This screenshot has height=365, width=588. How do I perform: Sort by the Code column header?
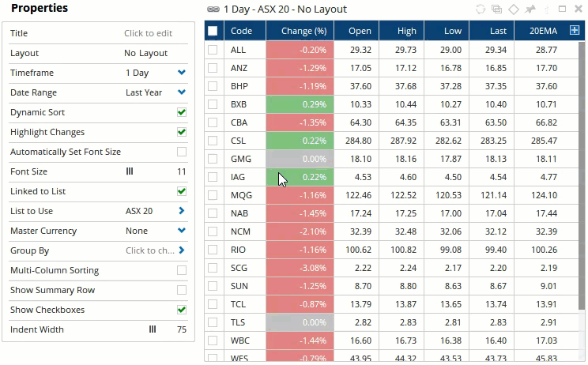click(x=245, y=31)
